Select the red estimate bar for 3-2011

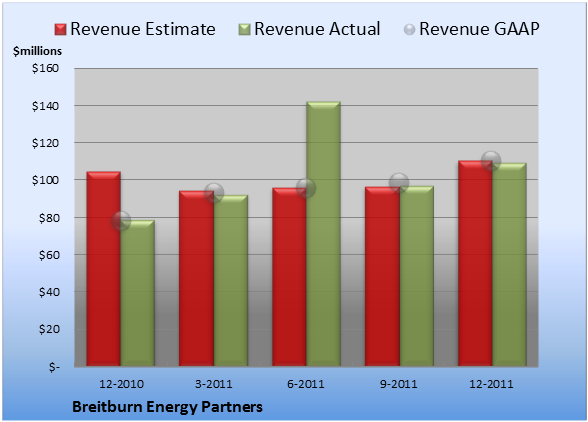point(196,278)
